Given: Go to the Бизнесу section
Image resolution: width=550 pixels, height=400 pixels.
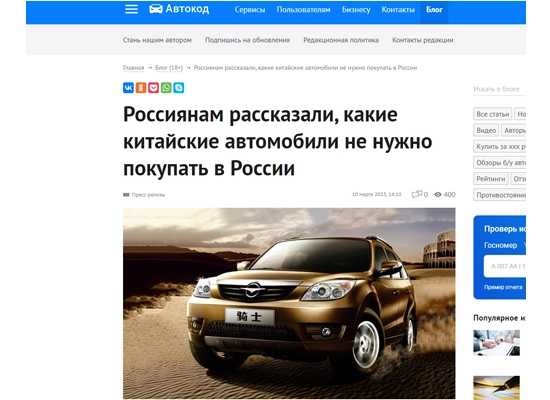Looking at the screenshot, I should 356,10.
